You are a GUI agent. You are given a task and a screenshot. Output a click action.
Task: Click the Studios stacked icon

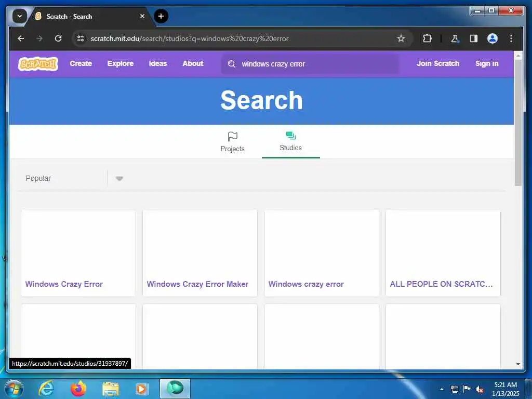click(291, 136)
